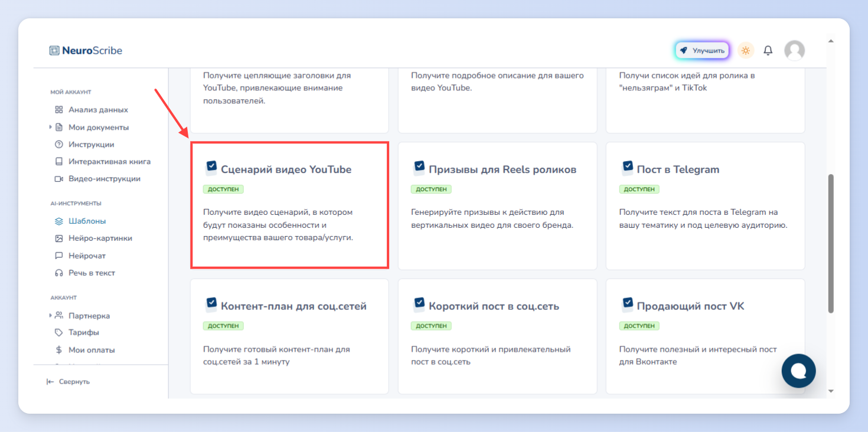Open Тарифы in the sidebar
Screen dimensions: 868x432
click(84, 333)
